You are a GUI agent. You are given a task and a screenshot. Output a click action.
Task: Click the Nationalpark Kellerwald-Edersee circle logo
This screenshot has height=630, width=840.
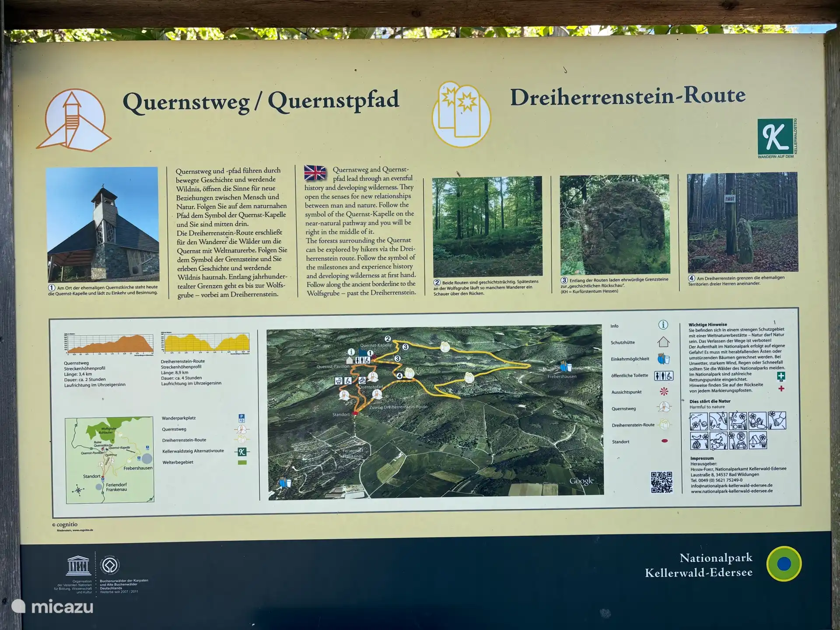click(x=784, y=563)
